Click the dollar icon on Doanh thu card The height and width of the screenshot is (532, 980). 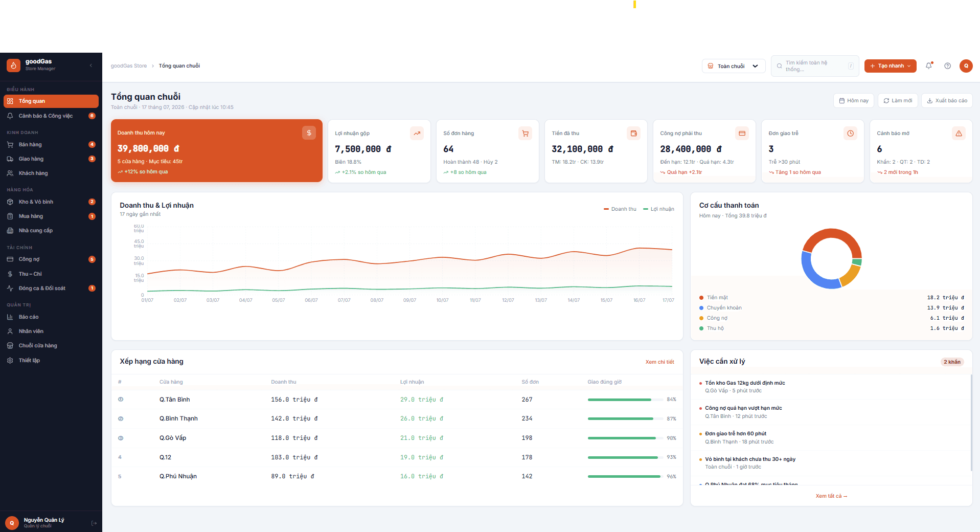pyautogui.click(x=309, y=133)
